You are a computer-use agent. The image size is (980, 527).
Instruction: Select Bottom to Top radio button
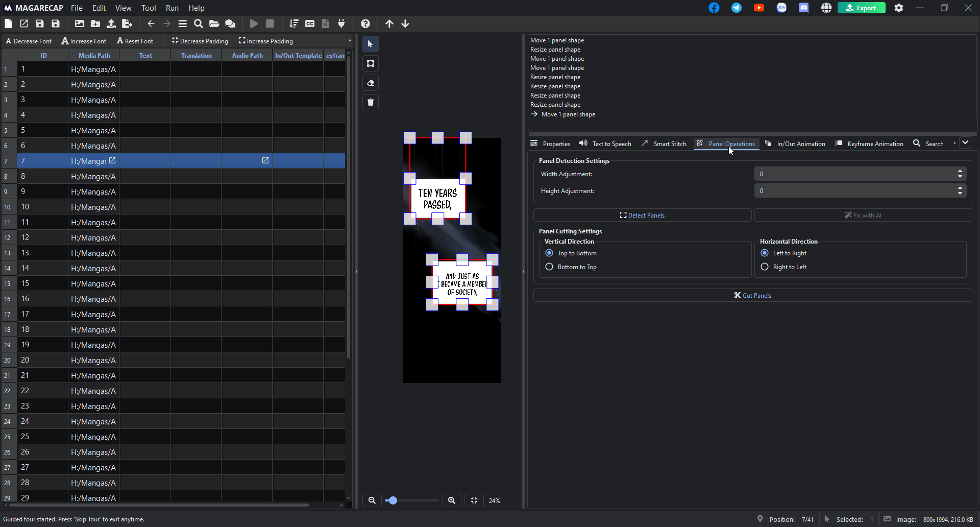pyautogui.click(x=549, y=267)
